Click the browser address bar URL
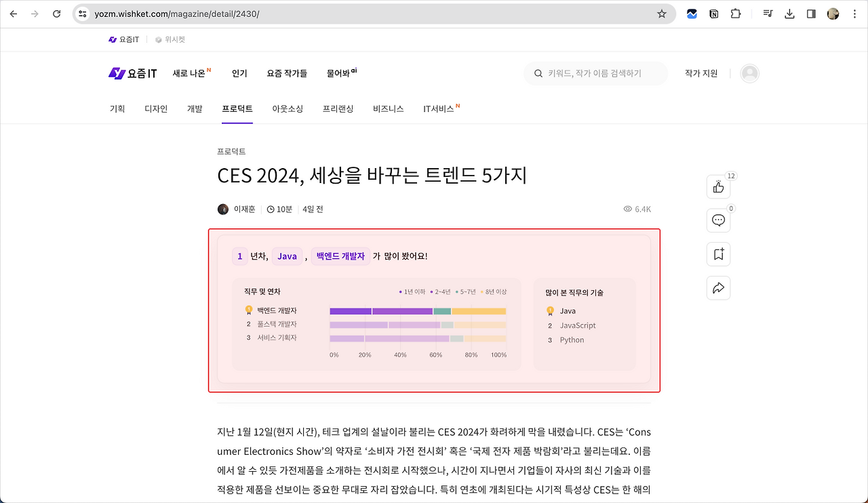Image resolution: width=868 pixels, height=503 pixels. (178, 14)
